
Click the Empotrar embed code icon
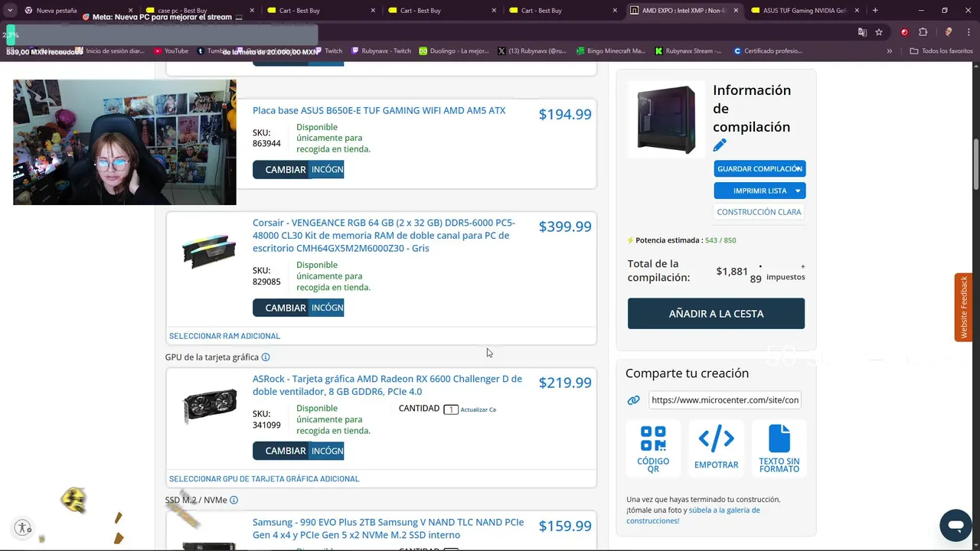tap(717, 448)
